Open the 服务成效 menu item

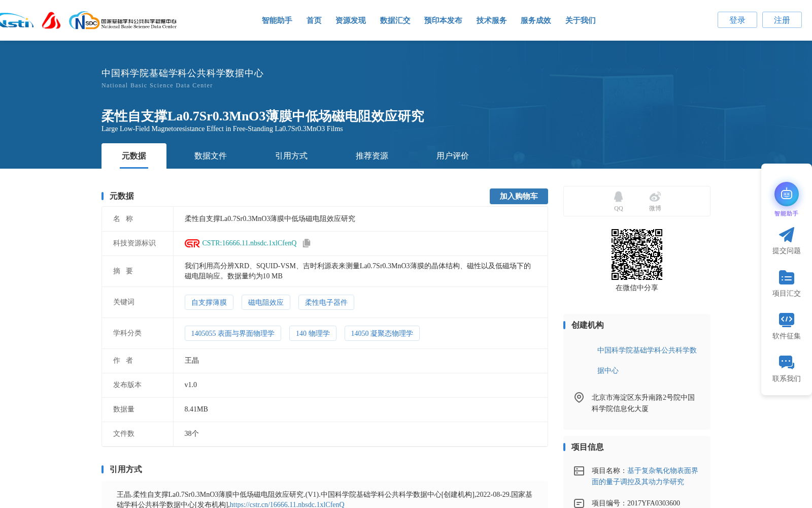point(535,20)
